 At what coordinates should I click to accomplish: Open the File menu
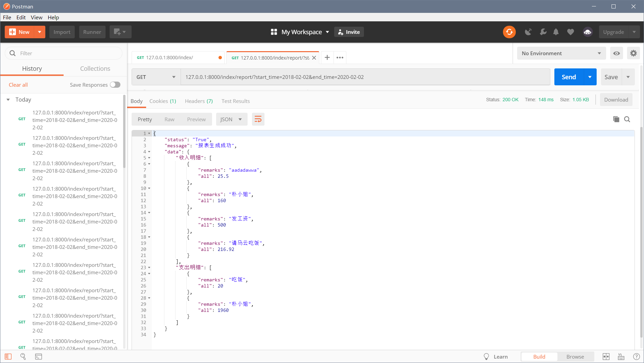7,17
